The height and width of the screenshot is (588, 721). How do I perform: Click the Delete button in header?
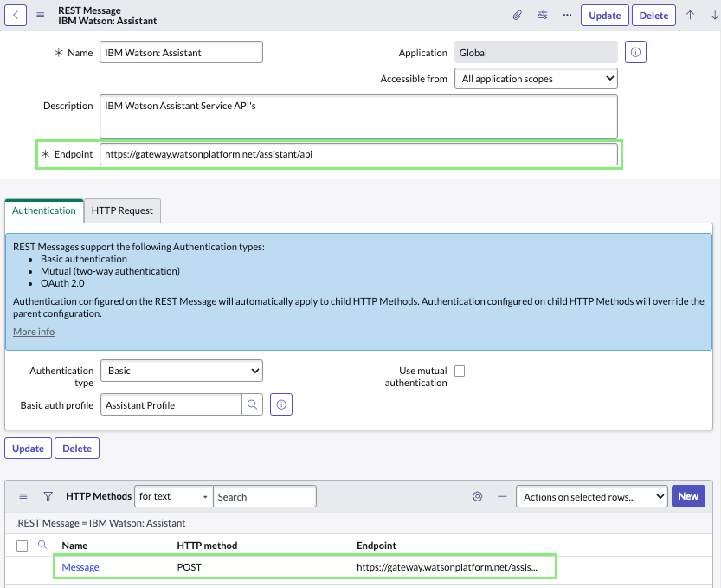coord(653,16)
